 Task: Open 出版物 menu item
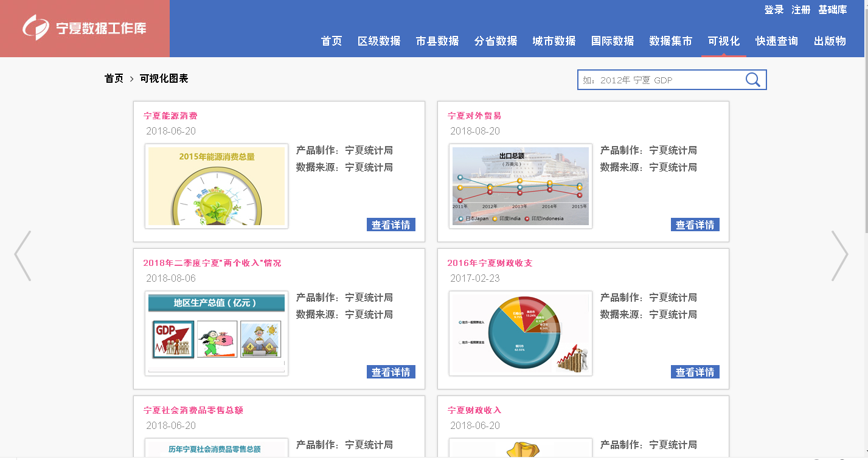(x=830, y=41)
